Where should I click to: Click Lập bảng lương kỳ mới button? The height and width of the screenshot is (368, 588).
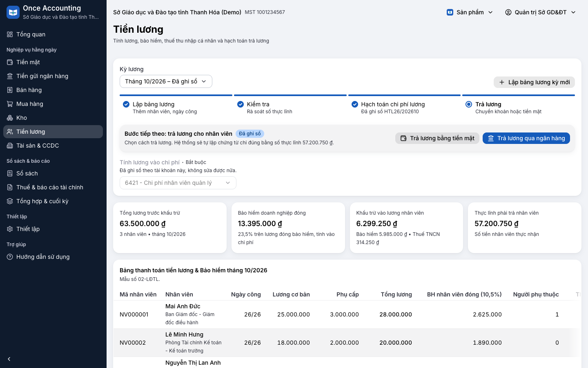pyautogui.click(x=534, y=82)
